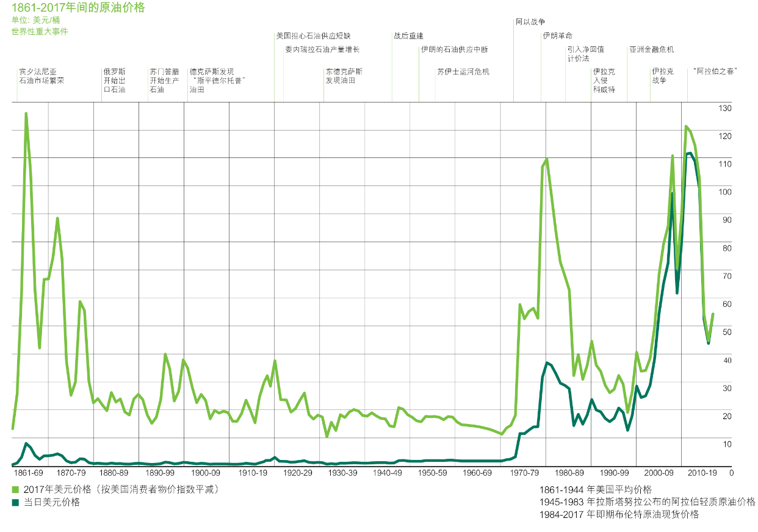Click x-axis label 1970-79

pyautogui.click(x=524, y=473)
